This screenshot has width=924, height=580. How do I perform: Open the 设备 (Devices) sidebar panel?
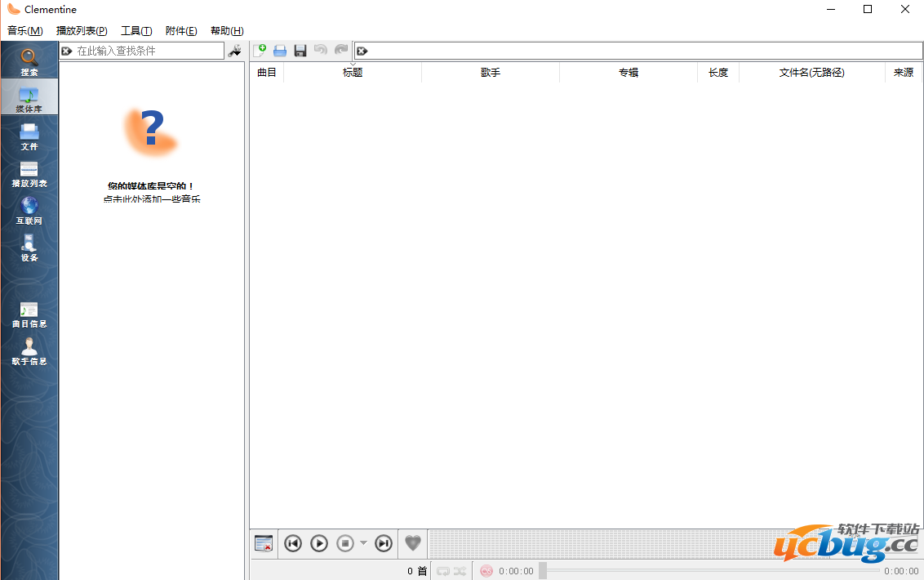tap(29, 248)
